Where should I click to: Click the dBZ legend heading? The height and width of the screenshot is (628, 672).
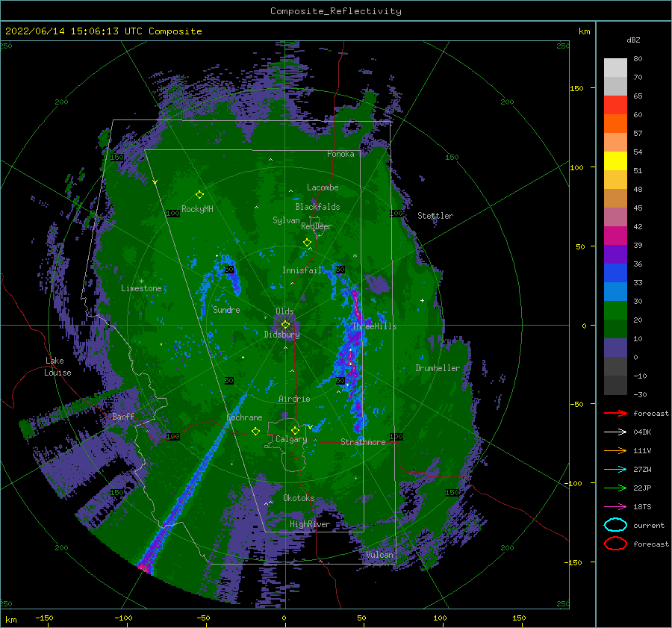633,40
